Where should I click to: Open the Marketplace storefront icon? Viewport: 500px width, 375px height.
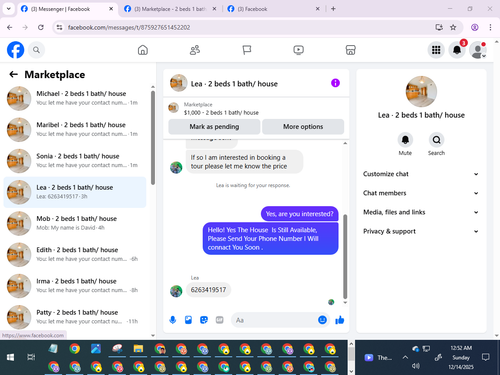point(350,50)
